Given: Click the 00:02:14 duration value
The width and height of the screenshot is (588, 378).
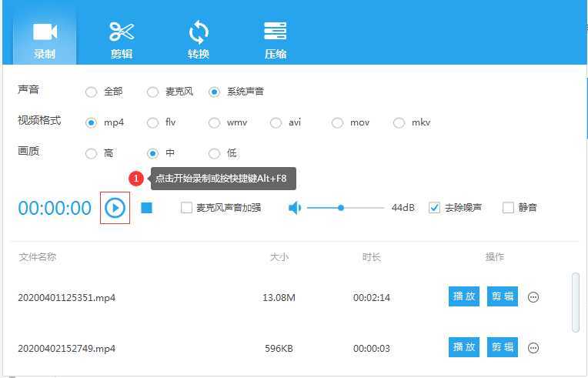Looking at the screenshot, I should tap(372, 298).
